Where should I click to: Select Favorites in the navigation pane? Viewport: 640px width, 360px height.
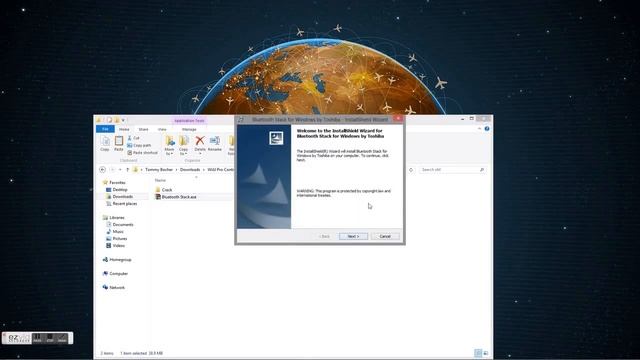[114, 182]
